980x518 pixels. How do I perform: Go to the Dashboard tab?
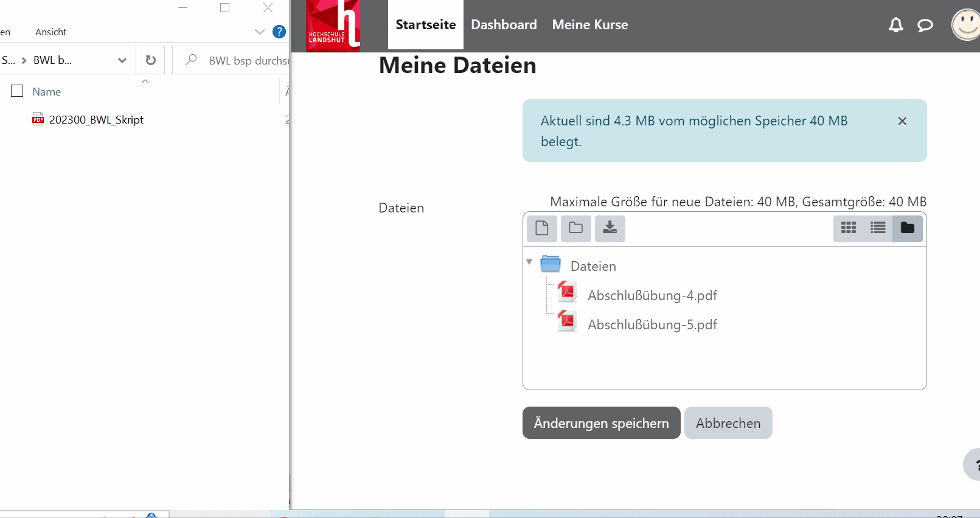504,25
